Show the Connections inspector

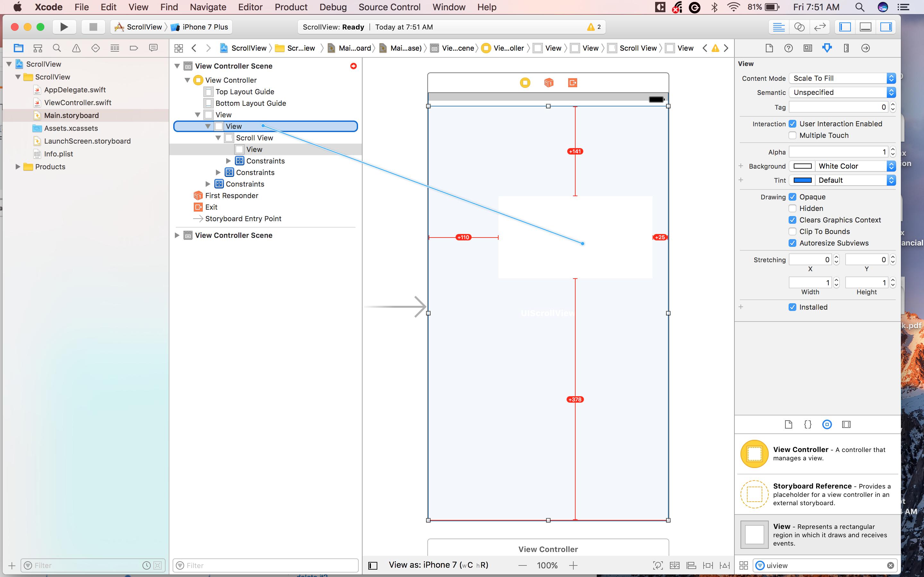[x=866, y=48]
